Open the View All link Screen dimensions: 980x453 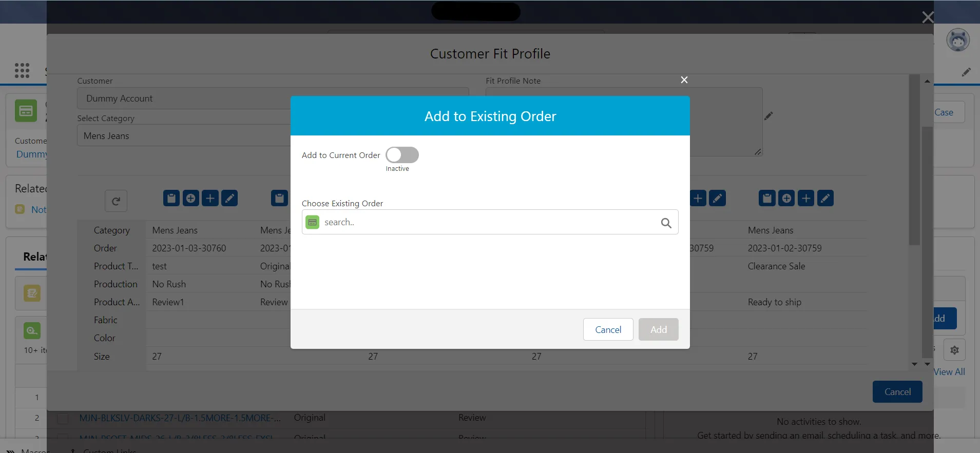[949, 372]
